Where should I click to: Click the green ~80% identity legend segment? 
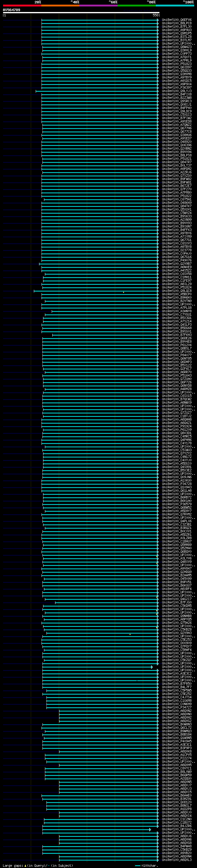136,6
